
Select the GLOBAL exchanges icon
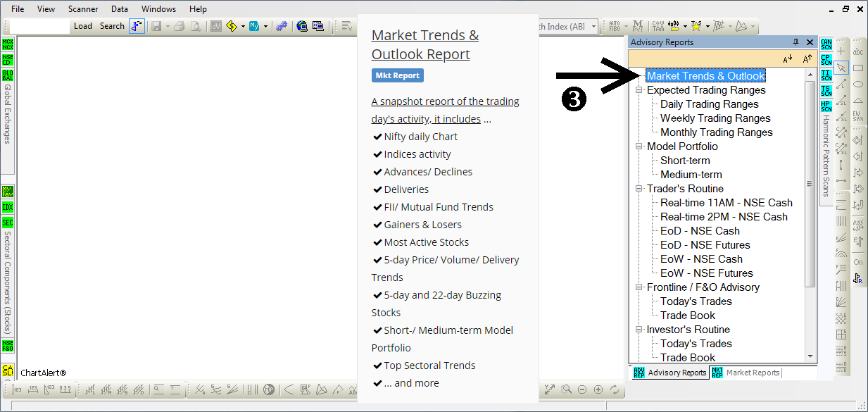tap(8, 75)
